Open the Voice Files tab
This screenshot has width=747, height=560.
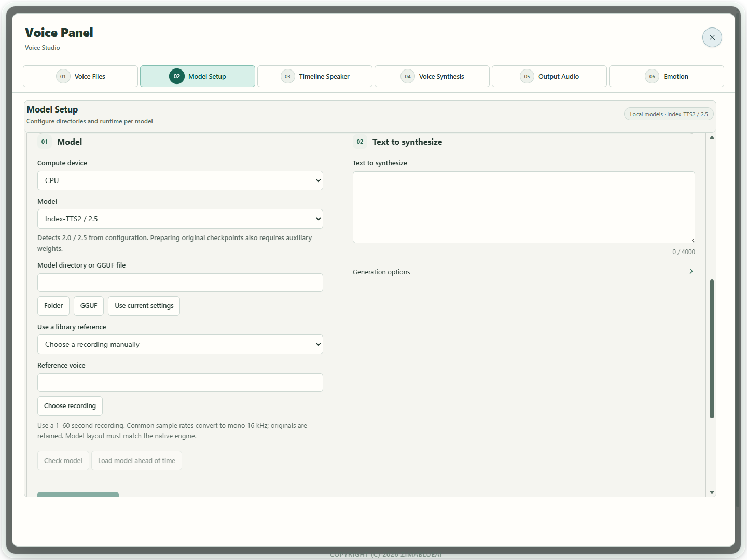(80, 76)
